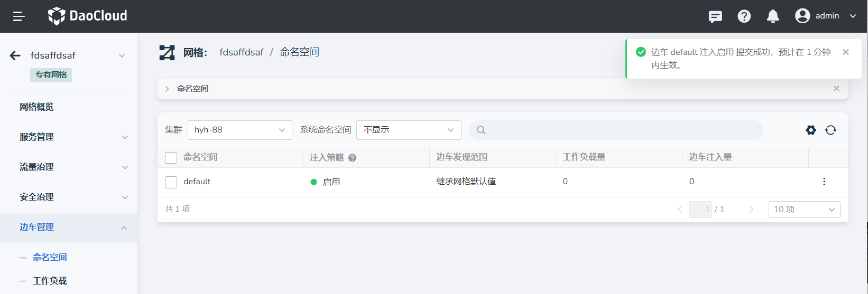Click the help question mark icon
The image size is (868, 294).
coord(744,16)
